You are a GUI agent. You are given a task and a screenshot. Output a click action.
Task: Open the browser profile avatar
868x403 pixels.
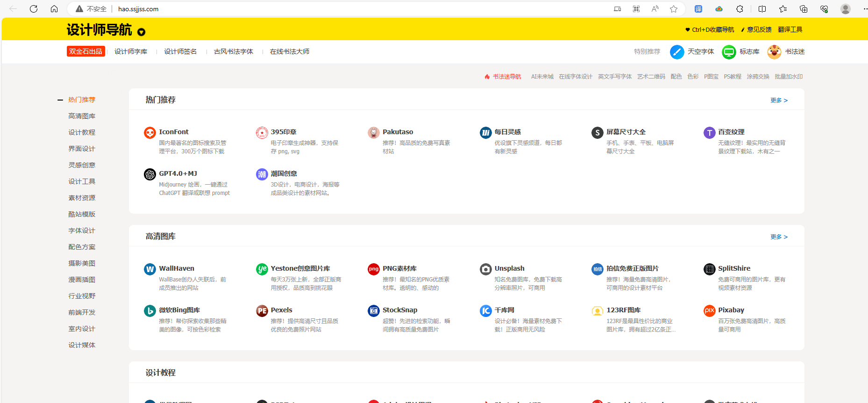pos(845,9)
